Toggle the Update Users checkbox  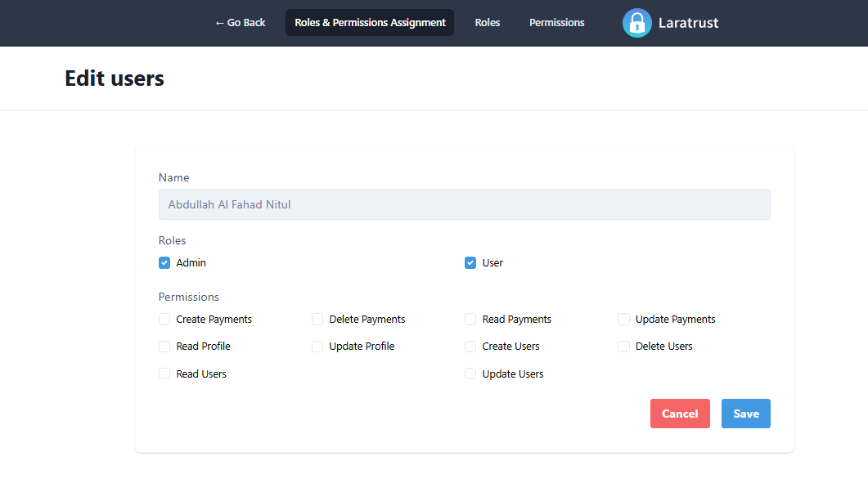[470, 374]
